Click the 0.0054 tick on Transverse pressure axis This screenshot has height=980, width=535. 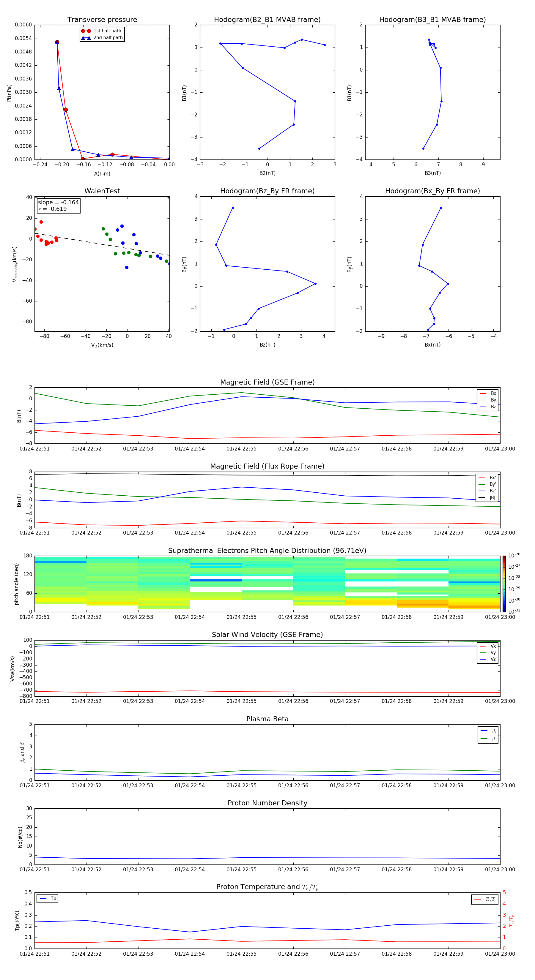[x=23, y=38]
